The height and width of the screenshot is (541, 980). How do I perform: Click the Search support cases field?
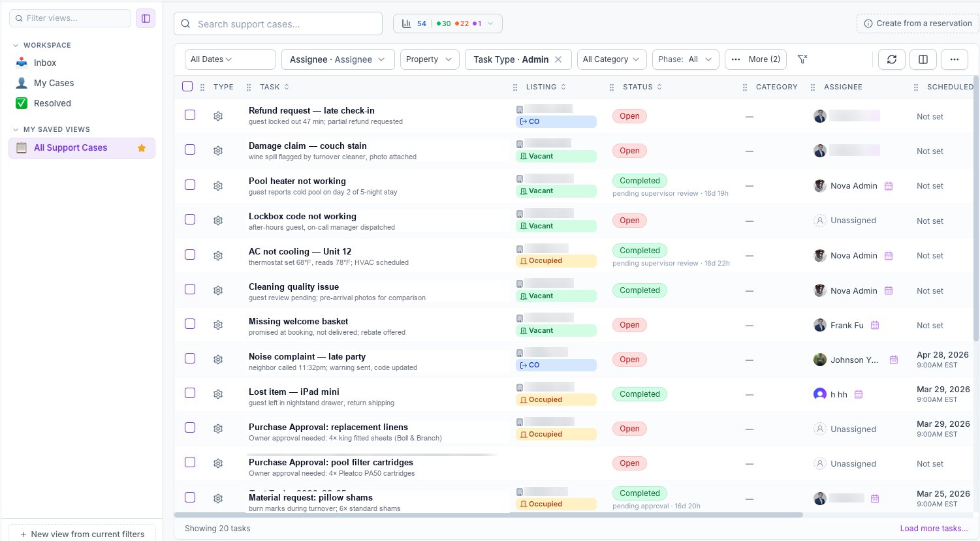[x=278, y=24]
